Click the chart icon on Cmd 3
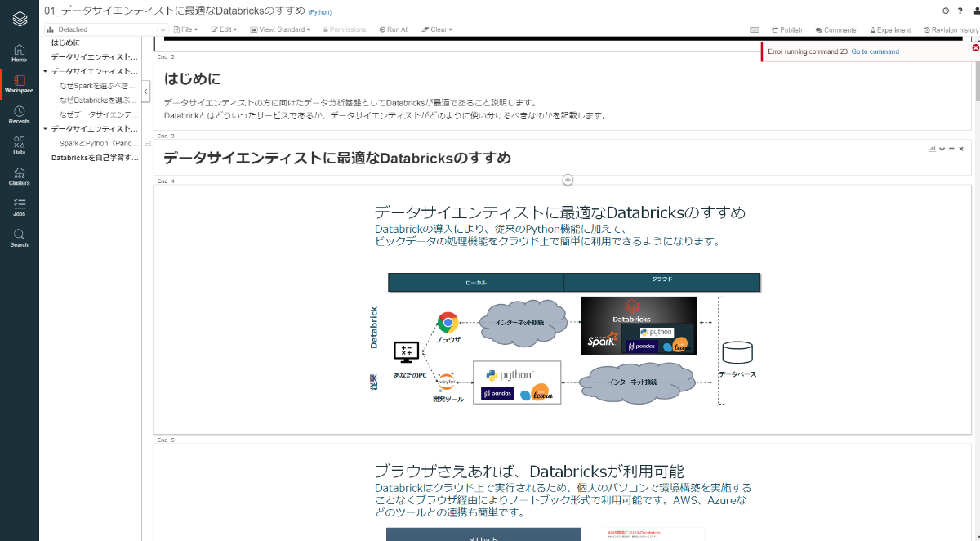This screenshot has width=980, height=541. [x=932, y=149]
